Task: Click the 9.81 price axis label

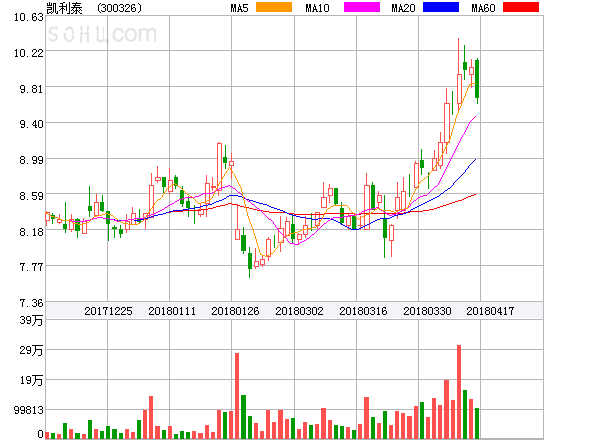Action: [x=31, y=89]
